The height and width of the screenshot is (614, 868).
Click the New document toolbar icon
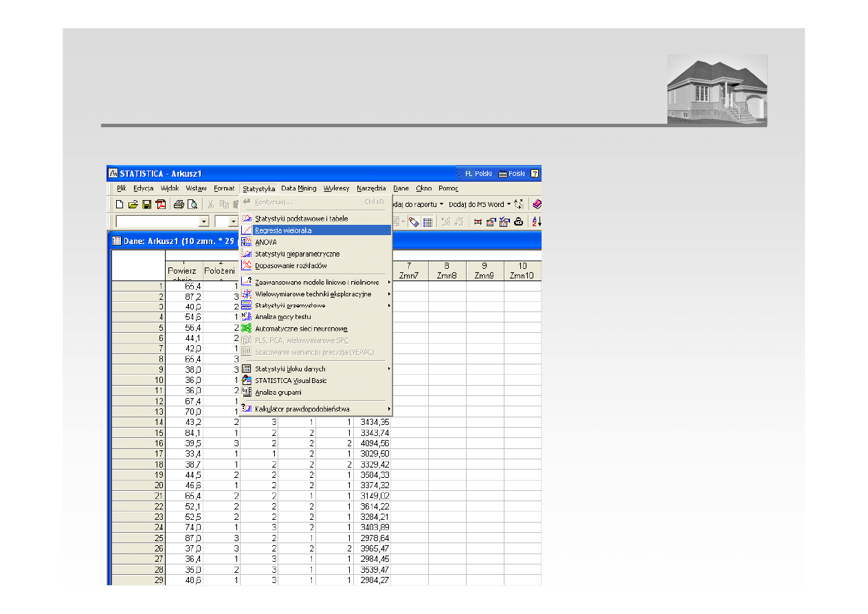coord(120,204)
